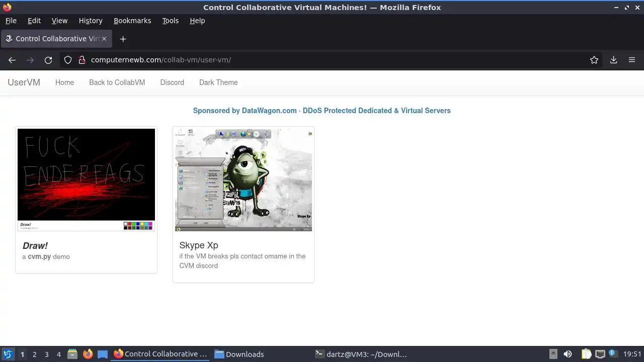
Task: Switch to the dartz@VM3 terminal taskbar window
Action: pos(362,354)
